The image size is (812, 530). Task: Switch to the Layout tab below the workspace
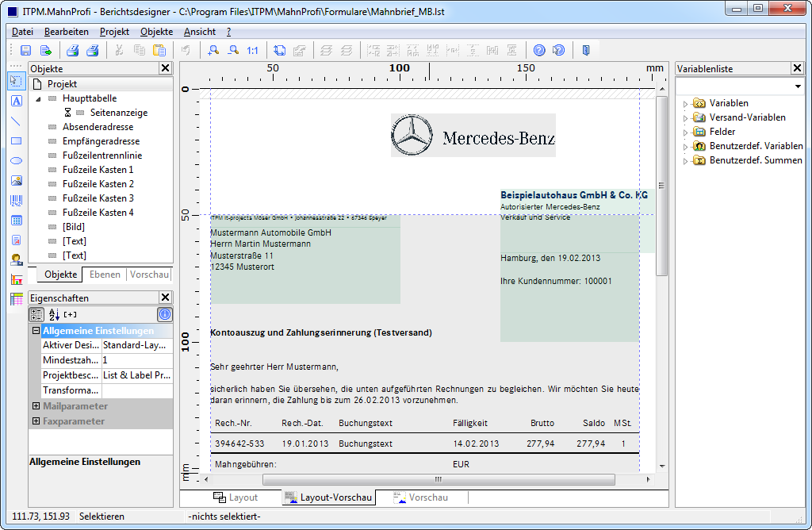pyautogui.click(x=236, y=497)
